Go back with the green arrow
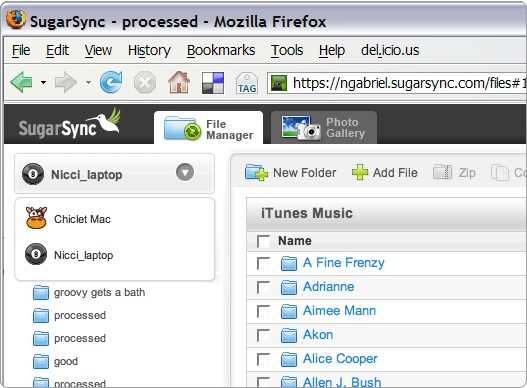Viewport: 527px width, 388px height. 22,82
